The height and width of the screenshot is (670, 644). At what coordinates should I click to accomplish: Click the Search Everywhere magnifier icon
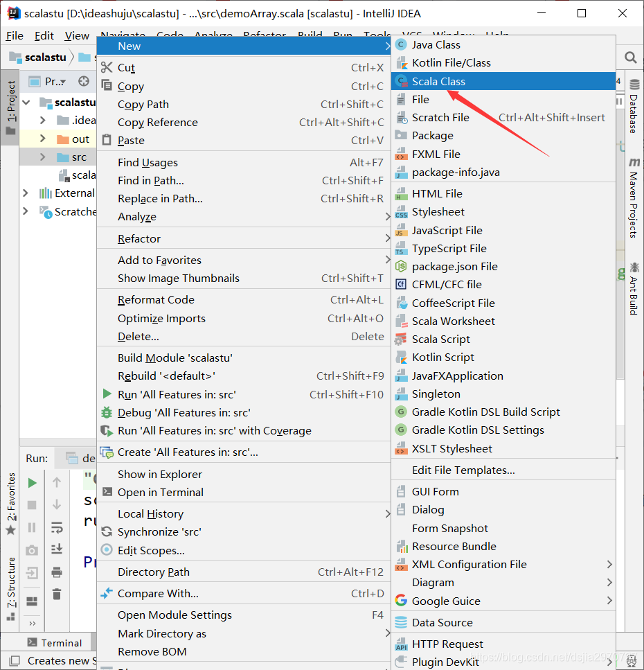630,58
